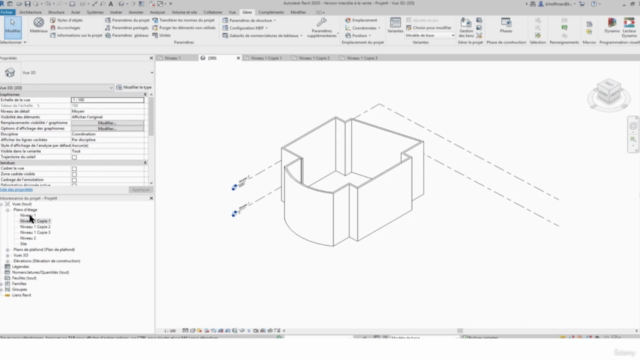The image size is (640, 360).
Task: Open Gabarits de nomenclatures de tableaux dropdown
Action: pos(262,36)
